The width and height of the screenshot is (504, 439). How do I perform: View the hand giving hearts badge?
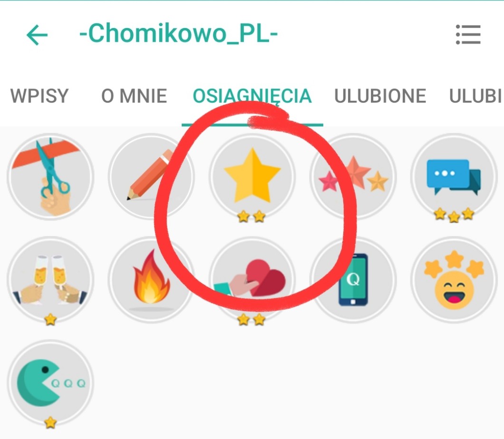[x=252, y=280]
